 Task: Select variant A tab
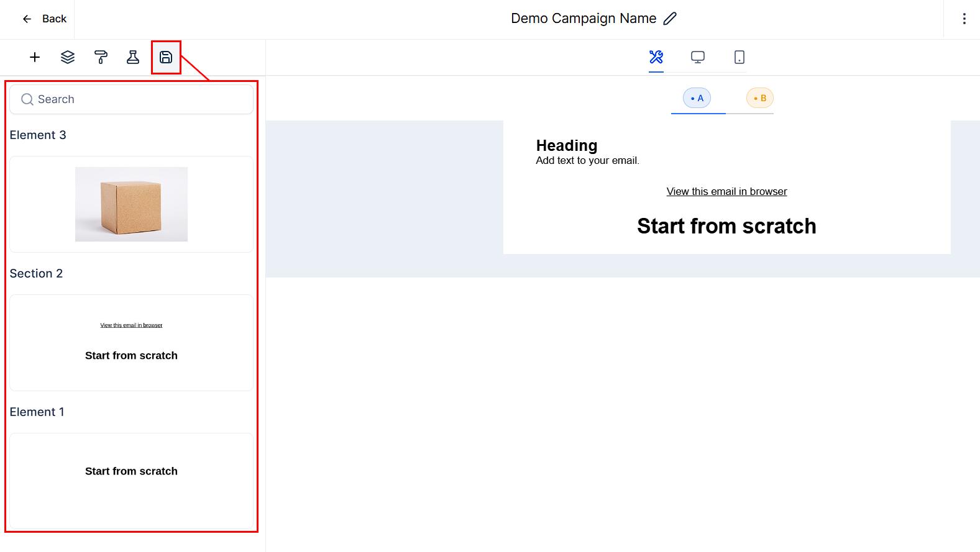pyautogui.click(x=697, y=98)
